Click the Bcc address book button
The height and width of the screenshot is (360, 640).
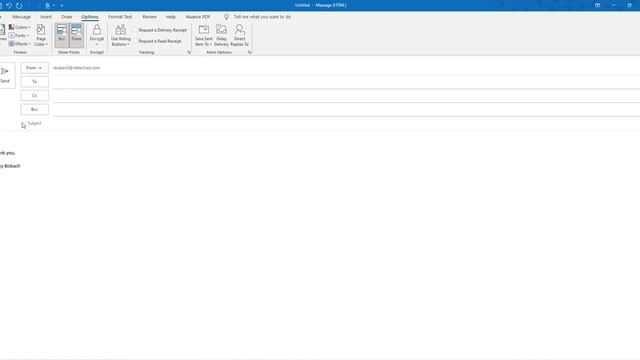coord(35,109)
